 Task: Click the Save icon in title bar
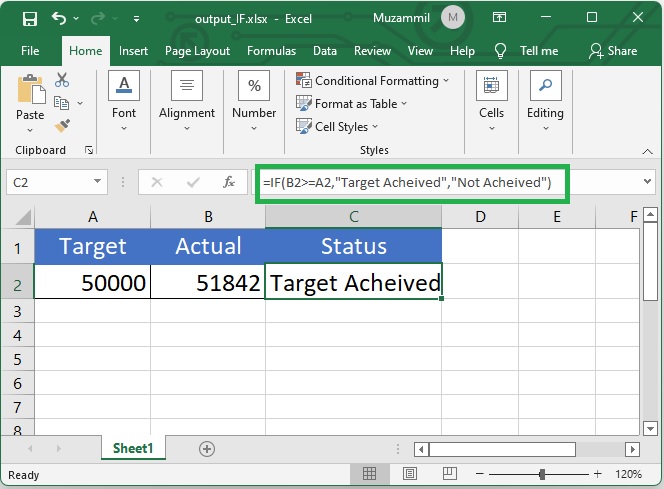(x=29, y=19)
